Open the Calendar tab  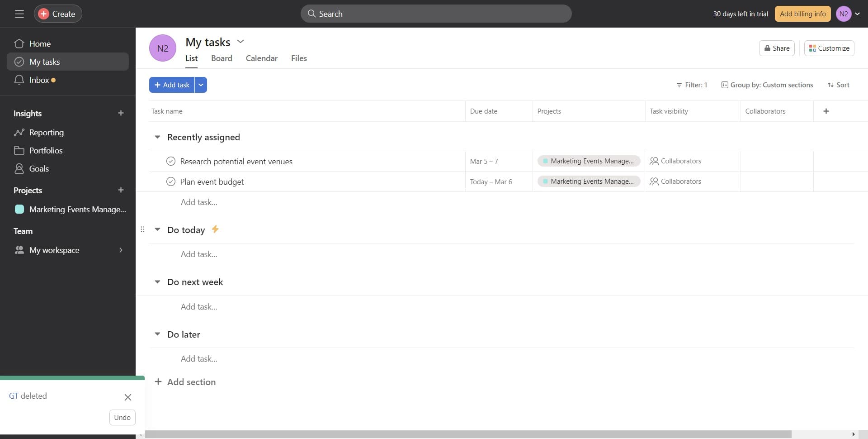click(261, 58)
